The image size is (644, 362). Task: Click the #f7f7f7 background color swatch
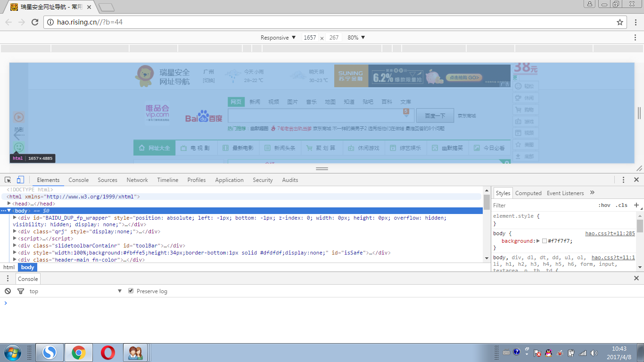click(545, 241)
